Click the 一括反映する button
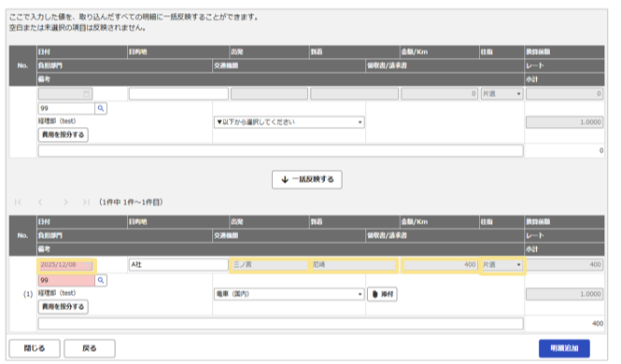 tap(307, 179)
